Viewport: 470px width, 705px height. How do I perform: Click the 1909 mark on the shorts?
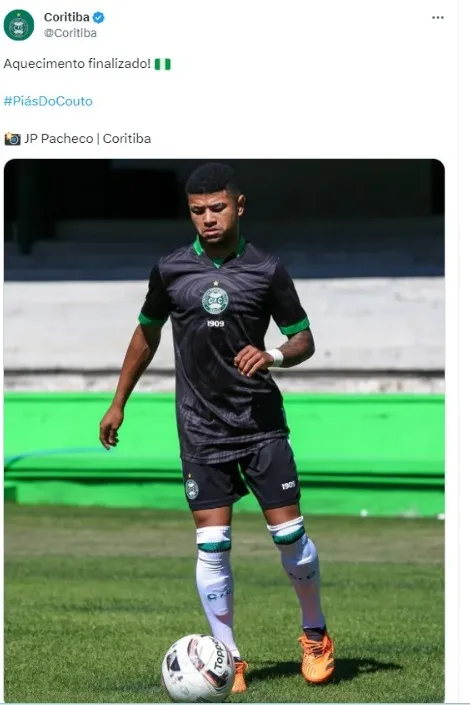(288, 485)
